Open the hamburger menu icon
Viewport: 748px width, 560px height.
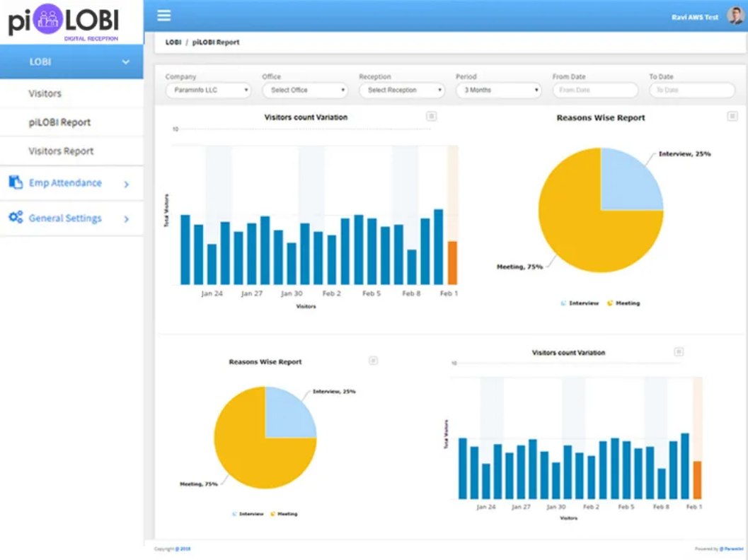pyautogui.click(x=163, y=16)
